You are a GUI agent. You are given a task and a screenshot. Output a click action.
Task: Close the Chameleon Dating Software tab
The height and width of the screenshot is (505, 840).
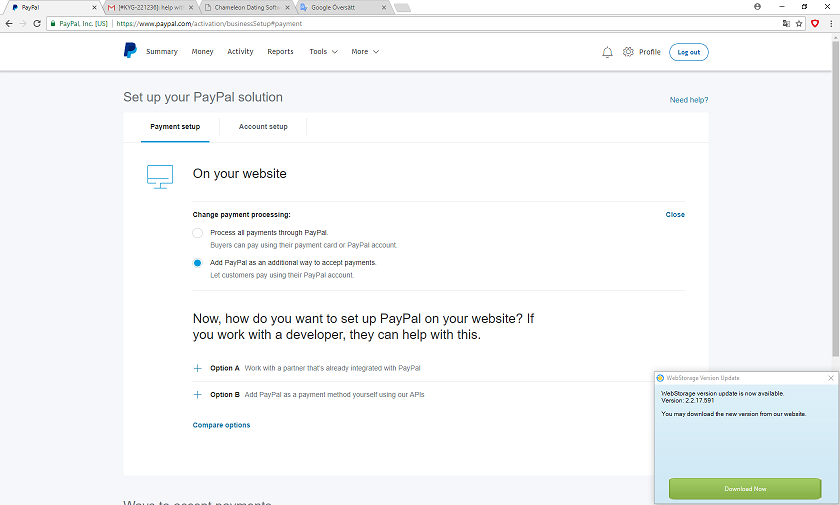click(x=287, y=7)
